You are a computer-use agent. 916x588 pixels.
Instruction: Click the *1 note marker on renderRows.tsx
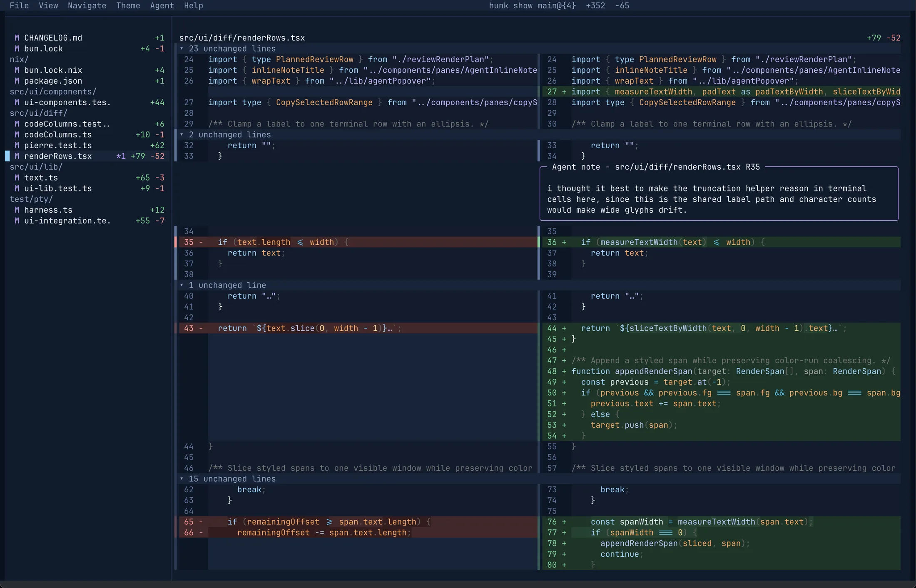(121, 156)
